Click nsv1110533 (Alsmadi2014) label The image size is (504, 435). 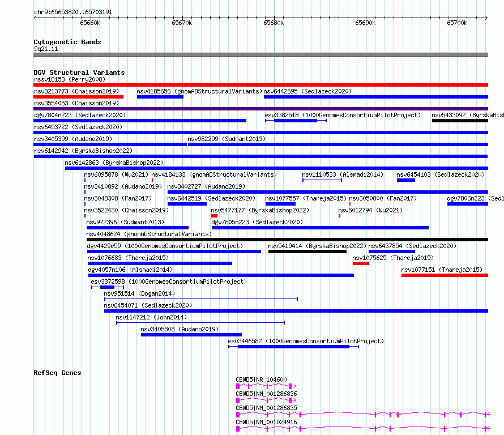tap(343, 174)
